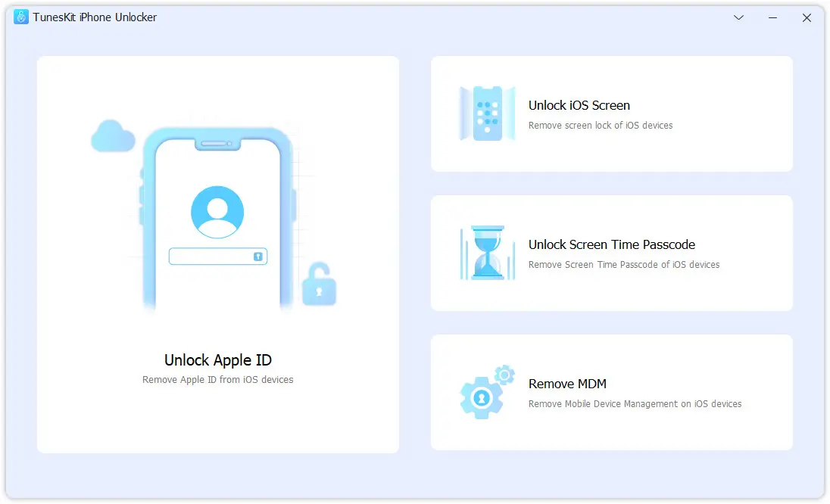Screen dimensions: 830x504
Task: Click the password field in phone illustration
Action: (x=218, y=257)
